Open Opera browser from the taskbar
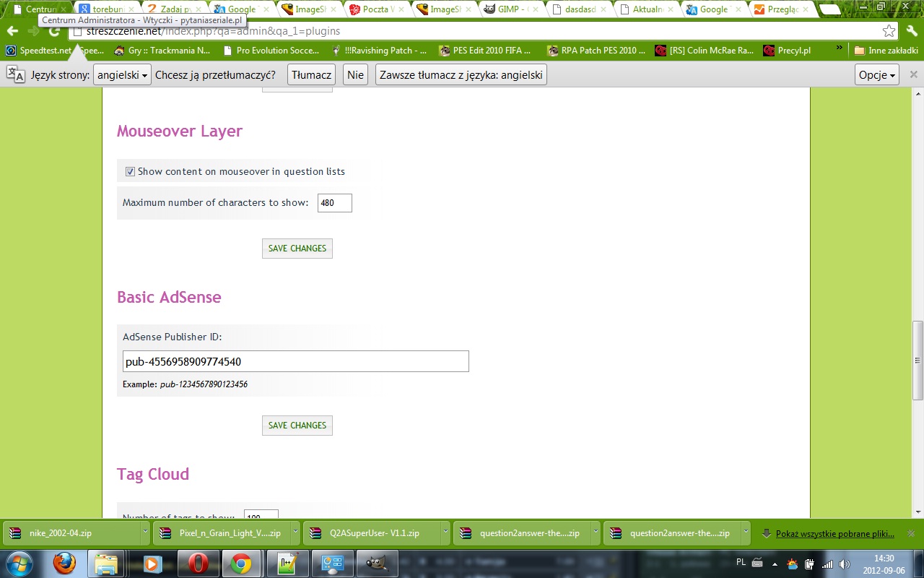The width and height of the screenshot is (924, 578). (196, 563)
